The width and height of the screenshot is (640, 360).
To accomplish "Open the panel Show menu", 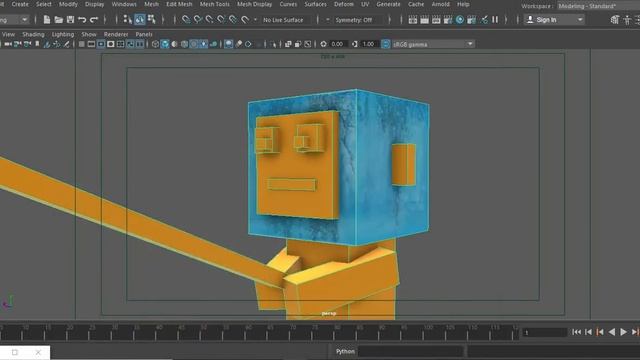I will (89, 34).
